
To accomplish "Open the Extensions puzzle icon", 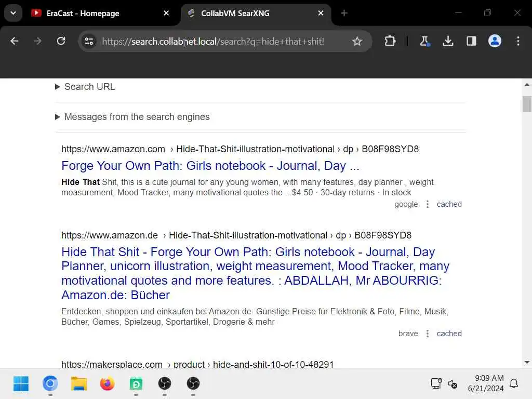I will point(390,42).
